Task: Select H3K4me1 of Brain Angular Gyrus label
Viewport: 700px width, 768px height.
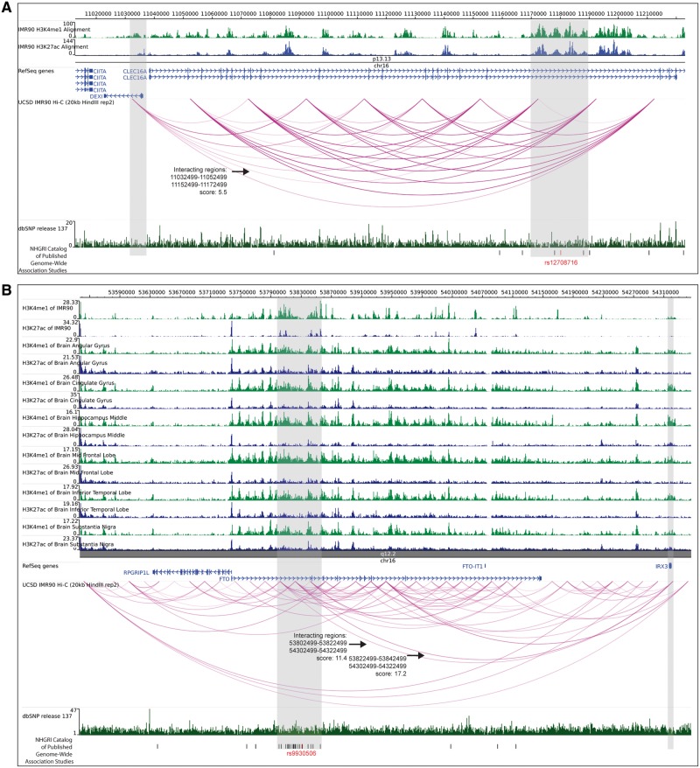Action: pyautogui.click(x=66, y=346)
